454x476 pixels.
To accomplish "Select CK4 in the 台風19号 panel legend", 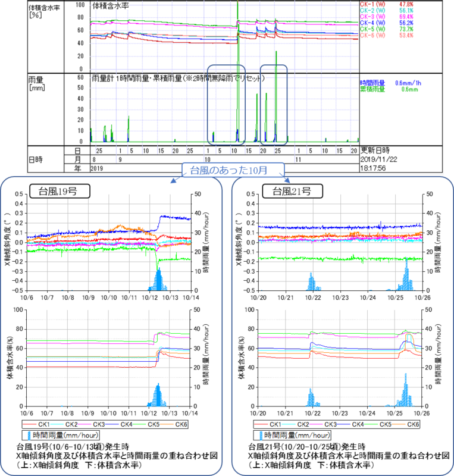I will [118, 424].
